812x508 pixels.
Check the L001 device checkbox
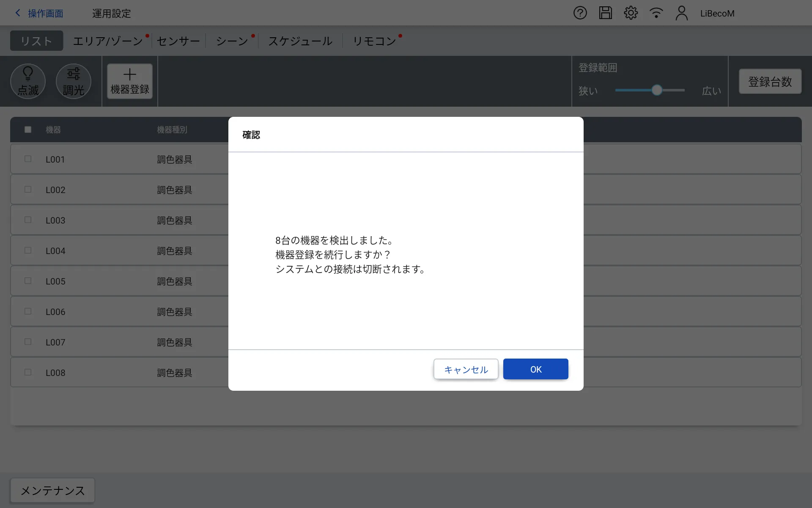click(28, 159)
